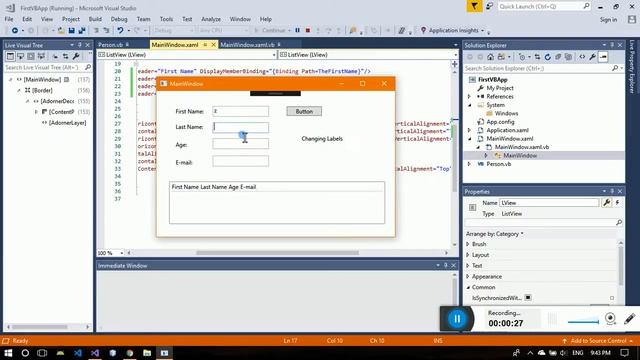This screenshot has height=360, width=640.
Task: Collapse the MainWindow.xaml node
Action: click(469, 139)
